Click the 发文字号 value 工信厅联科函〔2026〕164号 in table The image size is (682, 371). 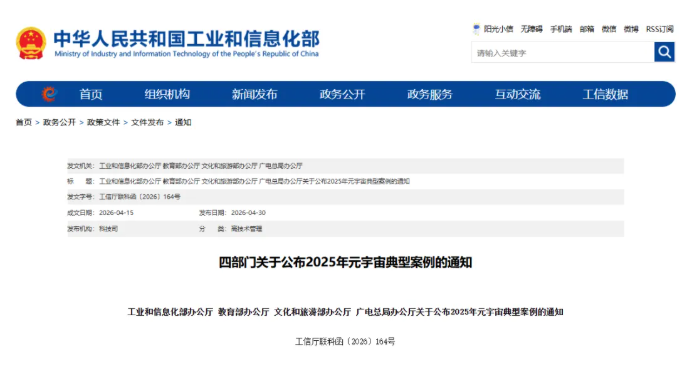tap(140, 197)
